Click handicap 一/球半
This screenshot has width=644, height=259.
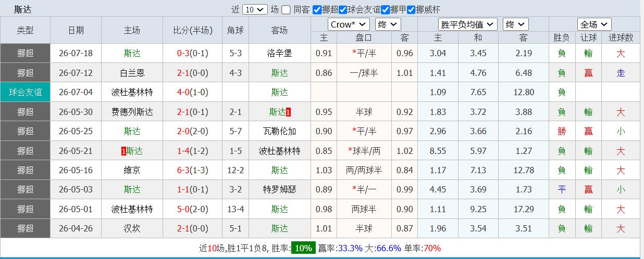364,73
